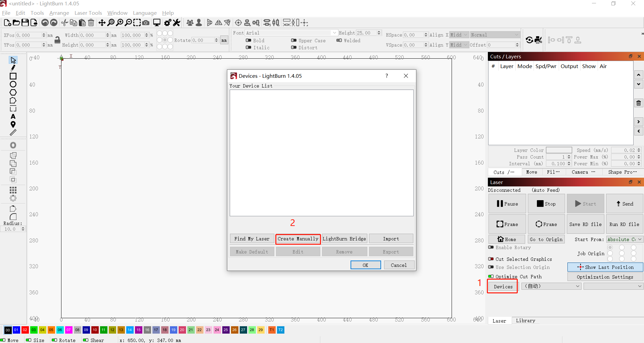Open the Start From dropdown
This screenshot has height=343, width=644.
tap(625, 239)
